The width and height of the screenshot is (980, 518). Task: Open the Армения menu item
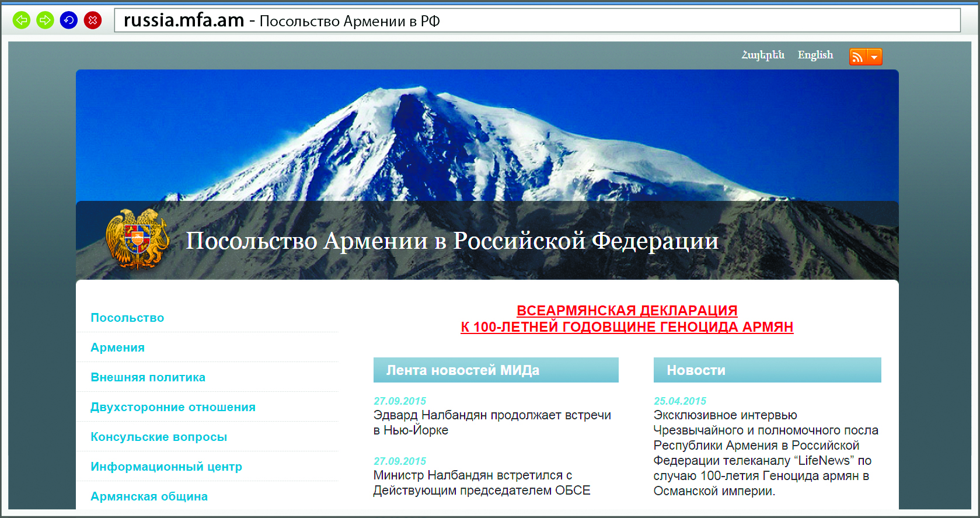coord(117,347)
